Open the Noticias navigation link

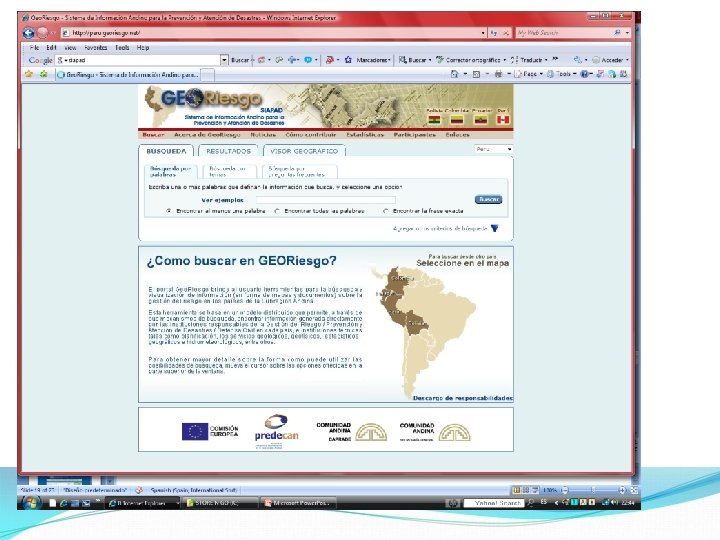point(263,135)
